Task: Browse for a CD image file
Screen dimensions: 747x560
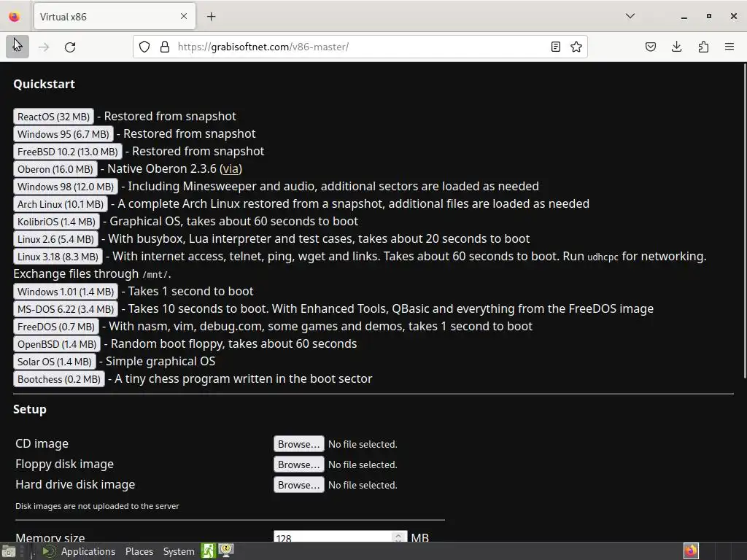Action: 298,444
